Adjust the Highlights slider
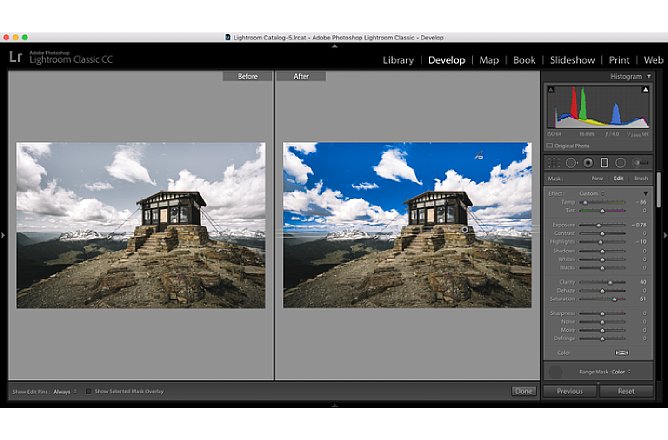 [x=602, y=242]
